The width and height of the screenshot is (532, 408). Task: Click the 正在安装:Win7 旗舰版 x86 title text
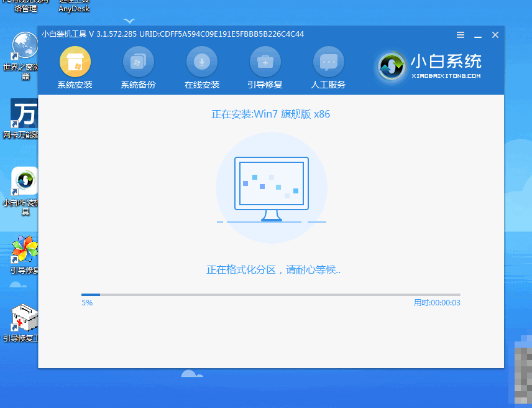[x=270, y=114]
